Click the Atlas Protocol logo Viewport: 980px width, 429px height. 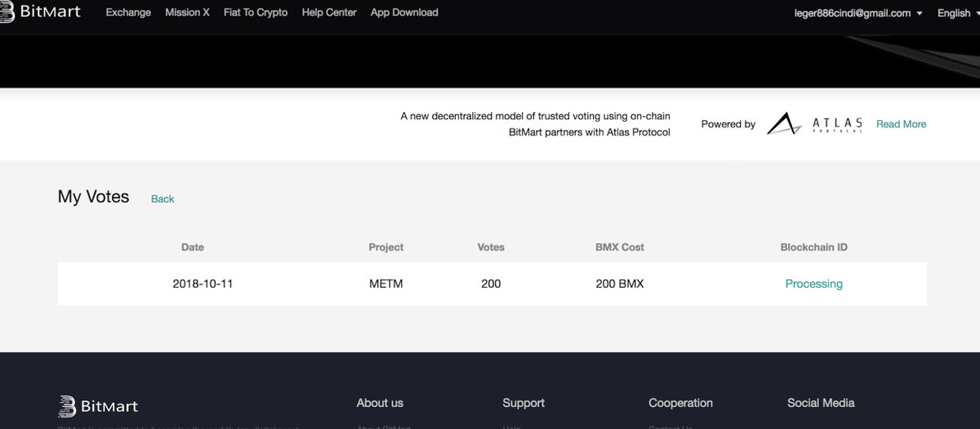pos(815,124)
